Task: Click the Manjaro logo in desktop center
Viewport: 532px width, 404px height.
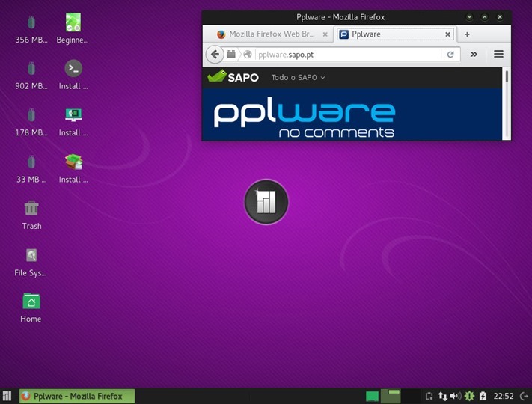Action: point(266,202)
